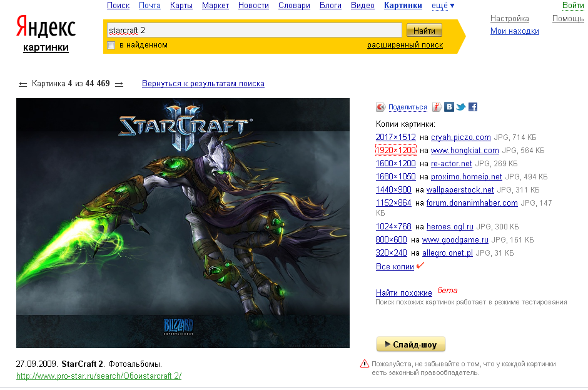Visit heroes.ogl.ru source link
This screenshot has height=390, width=588.
[x=450, y=227]
